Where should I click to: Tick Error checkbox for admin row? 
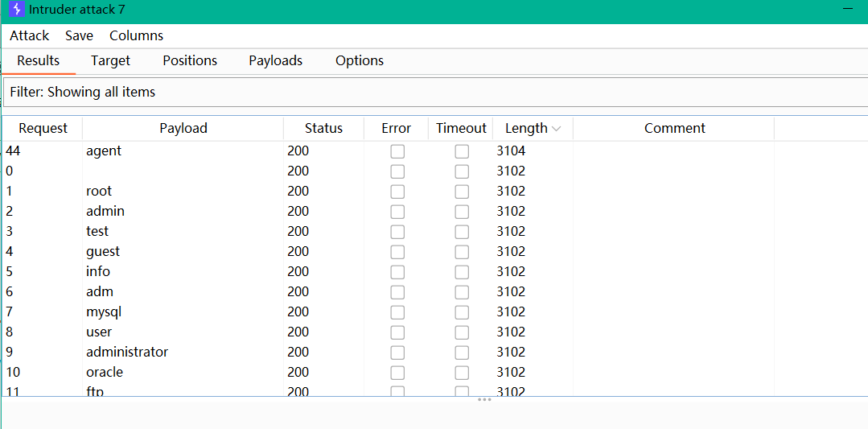pyautogui.click(x=397, y=212)
